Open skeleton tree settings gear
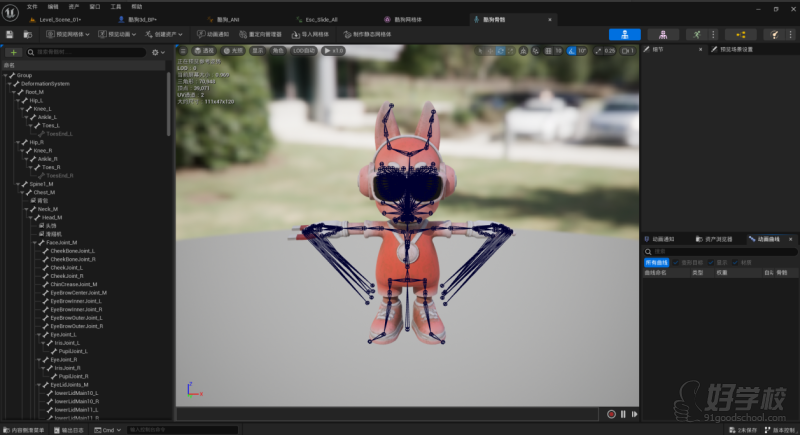The height and width of the screenshot is (435, 800). [157, 51]
